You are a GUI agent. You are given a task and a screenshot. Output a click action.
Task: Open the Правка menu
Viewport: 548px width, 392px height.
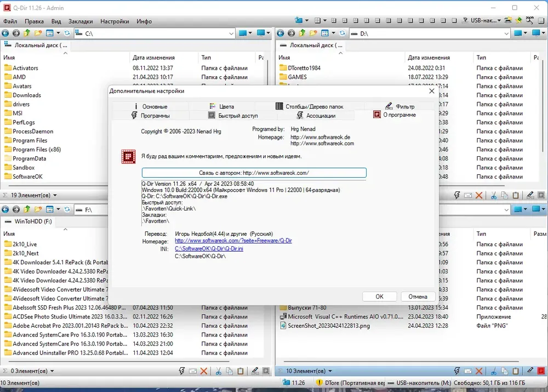[34, 21]
